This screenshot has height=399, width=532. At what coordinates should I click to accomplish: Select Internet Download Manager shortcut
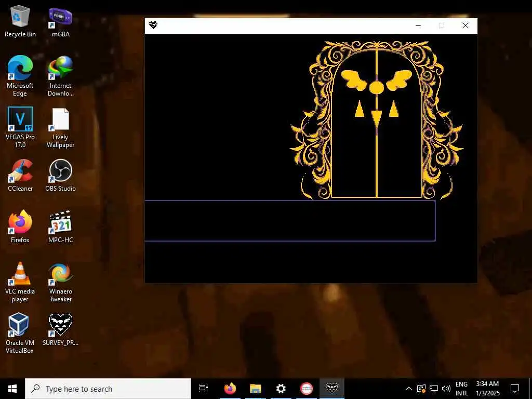(60, 76)
